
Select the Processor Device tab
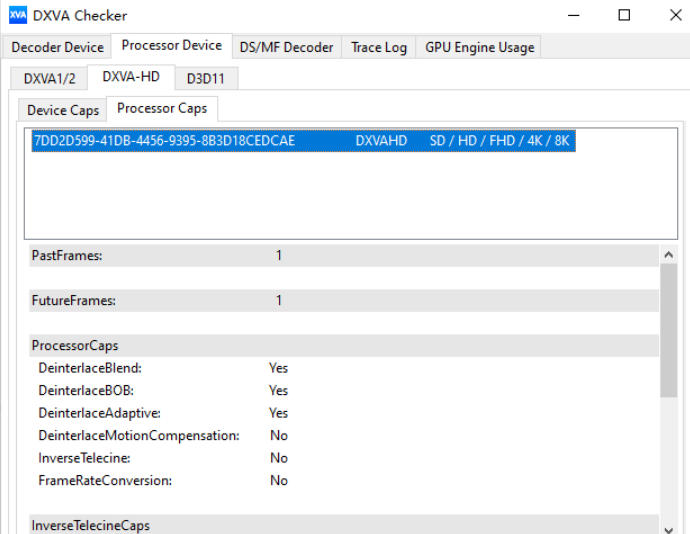(x=171, y=46)
